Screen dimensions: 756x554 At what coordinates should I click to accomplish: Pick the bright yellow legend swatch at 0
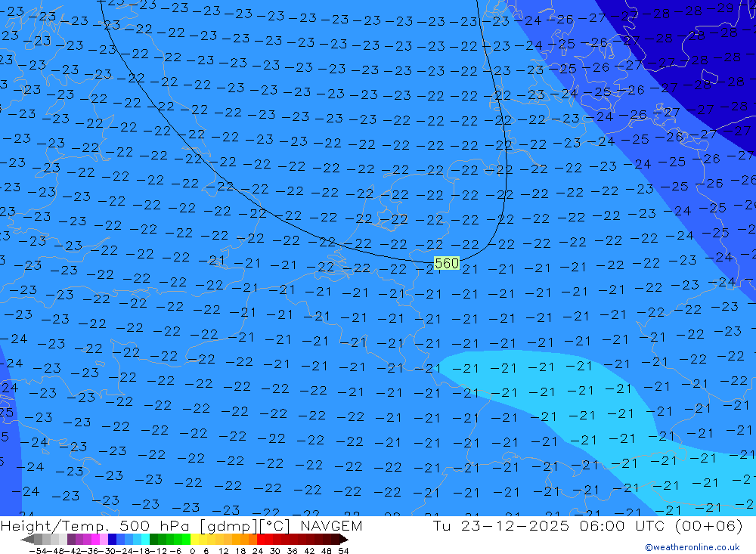pos(194,540)
